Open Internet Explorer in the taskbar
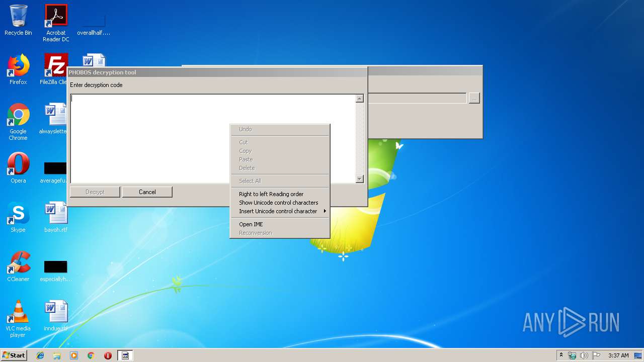Image resolution: width=644 pixels, height=362 pixels. coord(40,355)
